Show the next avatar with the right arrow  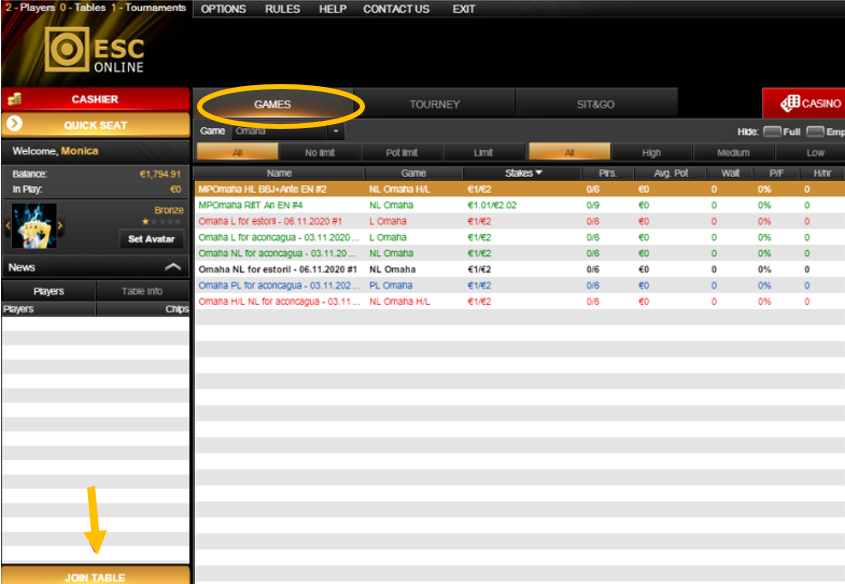[60, 226]
